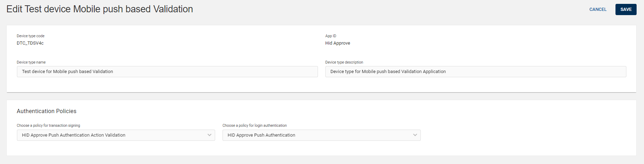The image size is (644, 164).
Task: Expand the transaction signing chevron arrow
Action: coord(210,135)
